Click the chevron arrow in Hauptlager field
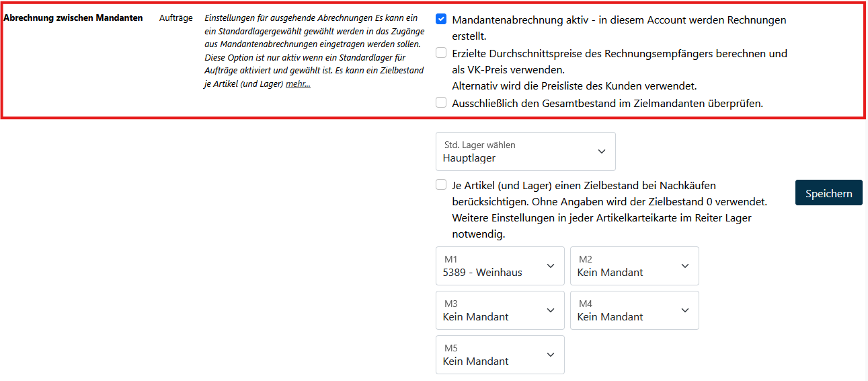 [602, 151]
